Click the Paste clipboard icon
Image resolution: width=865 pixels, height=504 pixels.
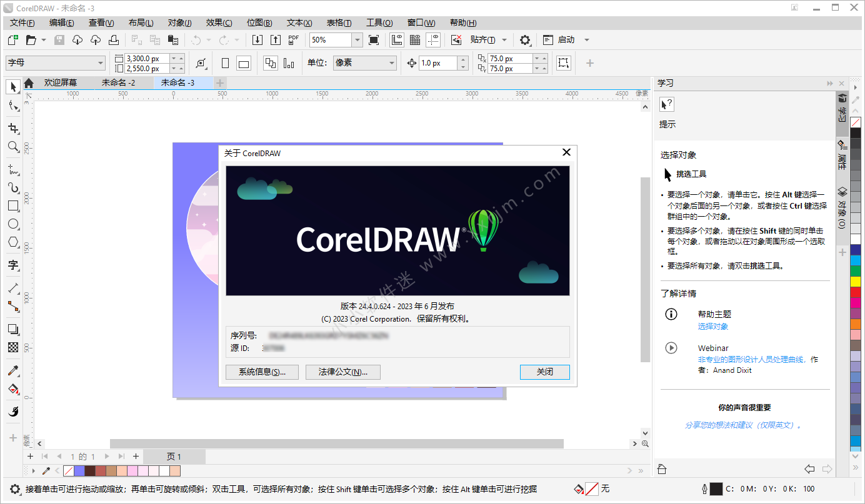pos(173,40)
